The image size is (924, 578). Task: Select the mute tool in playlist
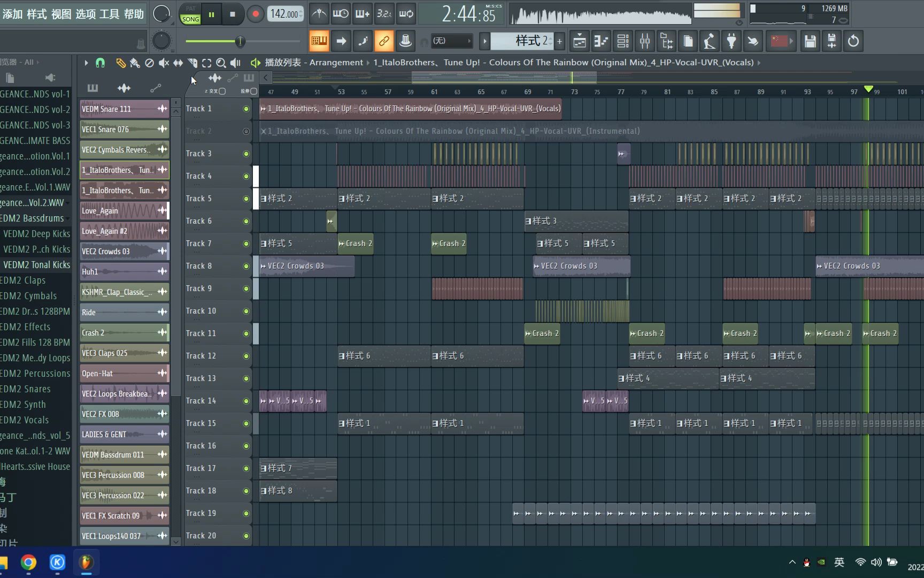[164, 63]
